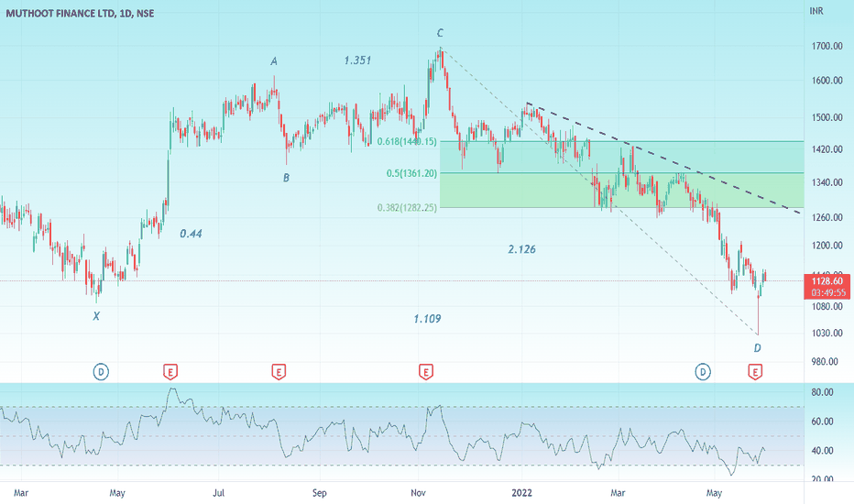Click the Jul label on time axis
Image resolution: width=854 pixels, height=504 pixels.
218,493
